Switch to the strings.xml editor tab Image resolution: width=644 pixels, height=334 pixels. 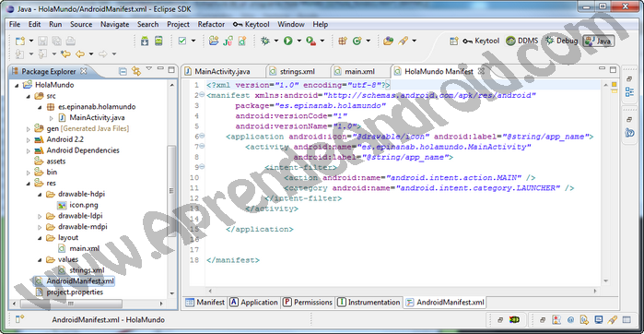(x=299, y=72)
